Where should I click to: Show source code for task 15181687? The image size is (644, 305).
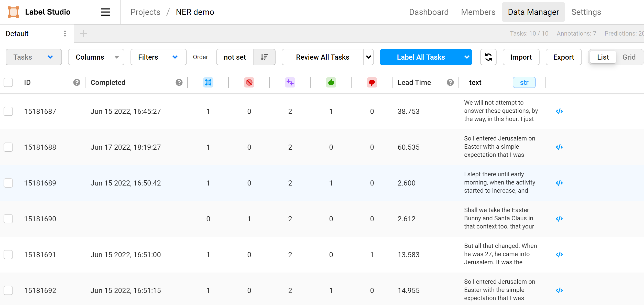tap(559, 111)
